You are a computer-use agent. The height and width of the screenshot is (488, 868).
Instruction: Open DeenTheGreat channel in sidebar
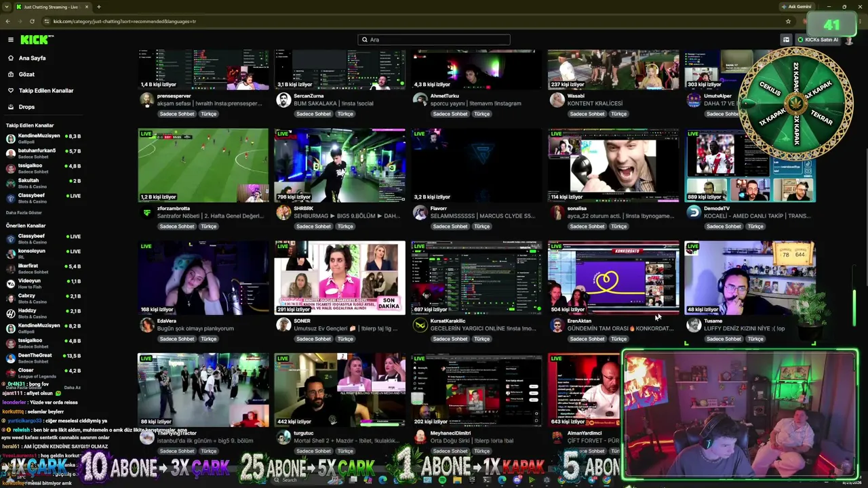tap(43, 359)
